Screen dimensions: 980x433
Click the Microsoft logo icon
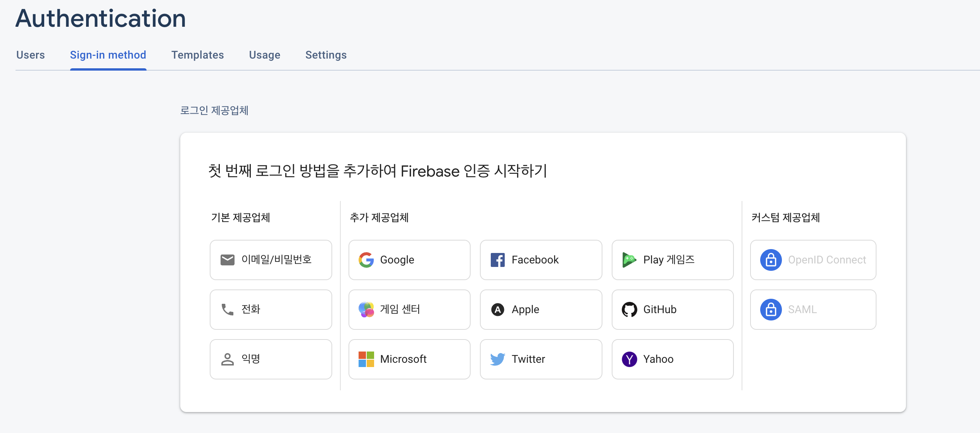(x=366, y=359)
